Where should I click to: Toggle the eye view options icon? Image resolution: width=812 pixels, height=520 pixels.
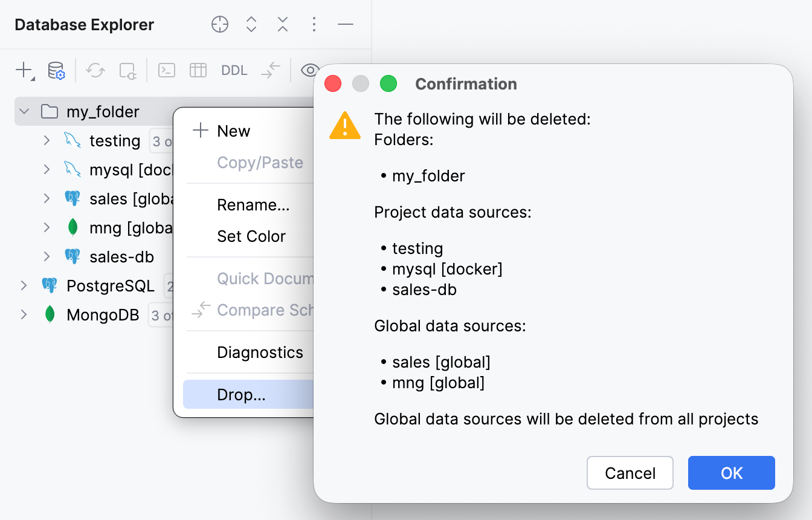click(310, 70)
